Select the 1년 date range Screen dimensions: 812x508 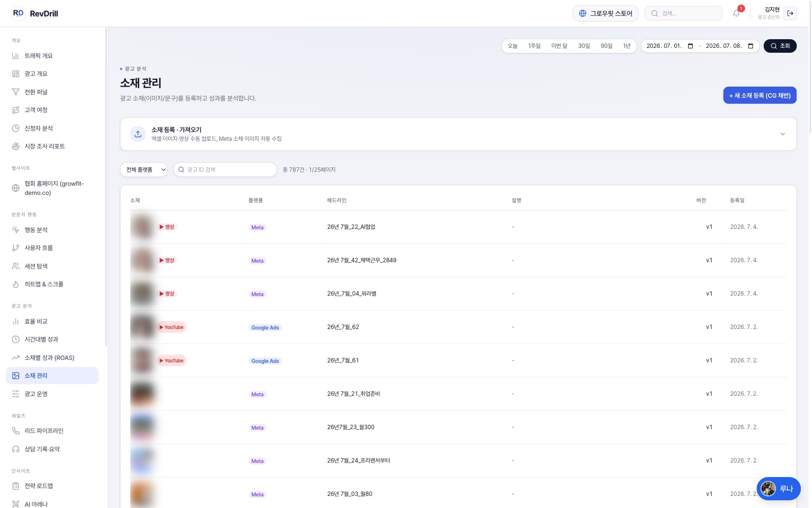tap(627, 46)
